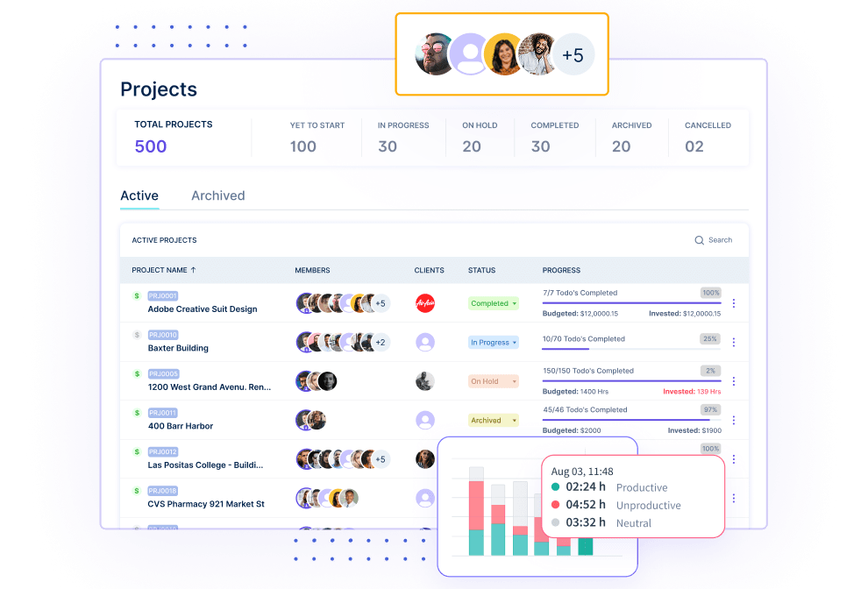The width and height of the screenshot is (868, 589).
Task: Select the Active tab
Action: point(139,195)
